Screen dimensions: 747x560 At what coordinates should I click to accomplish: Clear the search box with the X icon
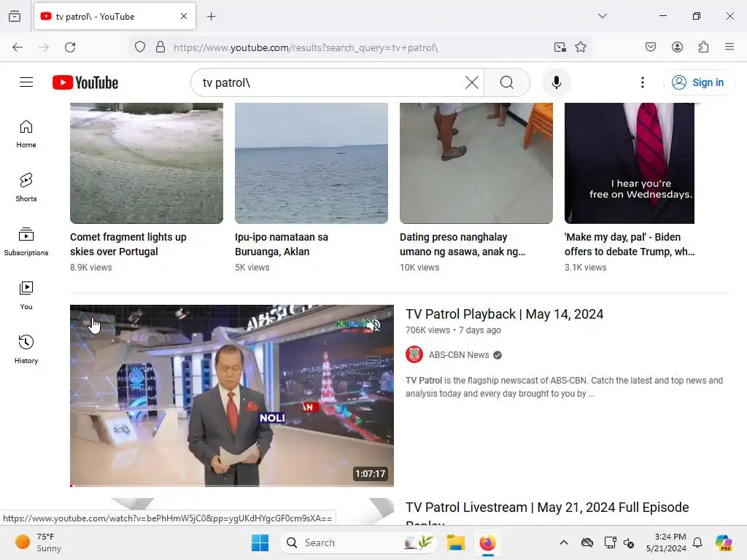click(x=472, y=82)
